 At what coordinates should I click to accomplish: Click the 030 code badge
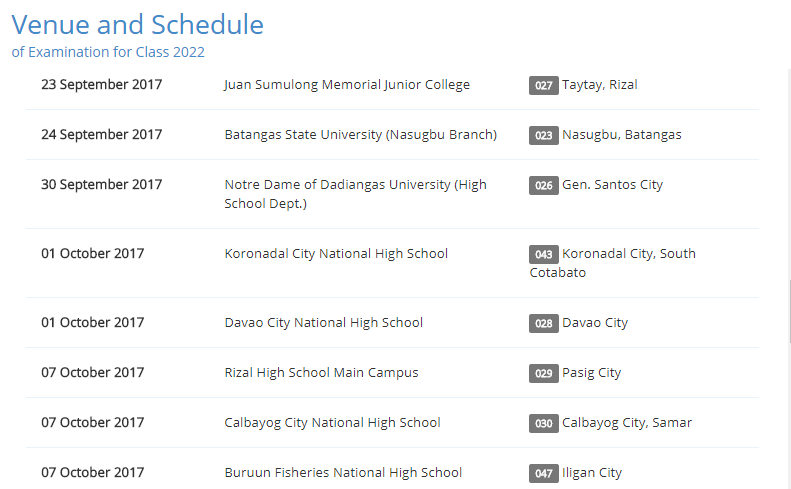(x=543, y=424)
